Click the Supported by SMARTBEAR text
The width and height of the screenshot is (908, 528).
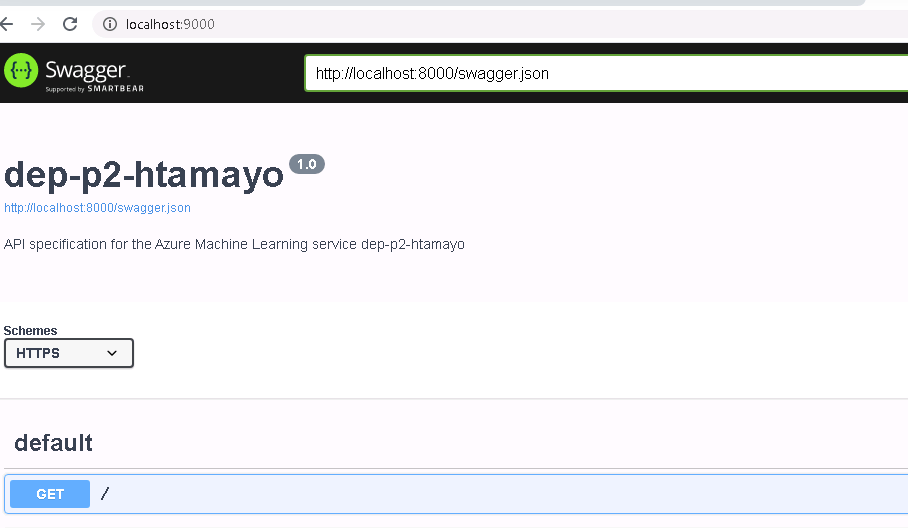[94, 89]
